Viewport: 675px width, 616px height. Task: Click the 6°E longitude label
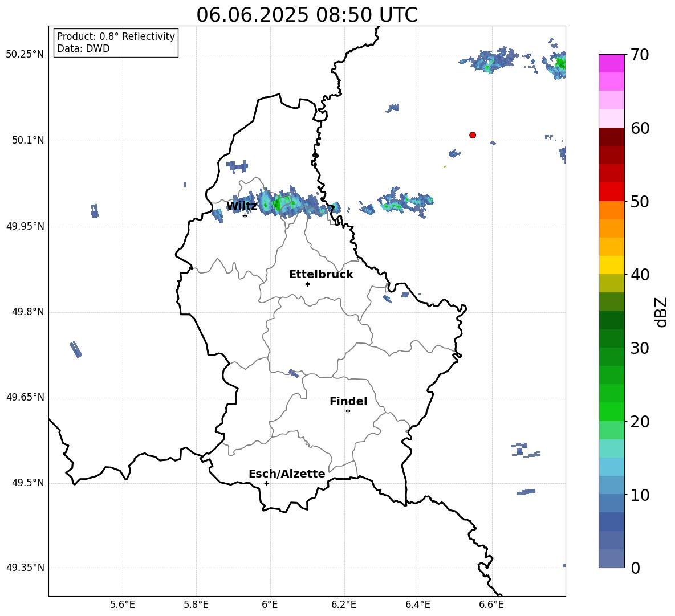pos(270,605)
